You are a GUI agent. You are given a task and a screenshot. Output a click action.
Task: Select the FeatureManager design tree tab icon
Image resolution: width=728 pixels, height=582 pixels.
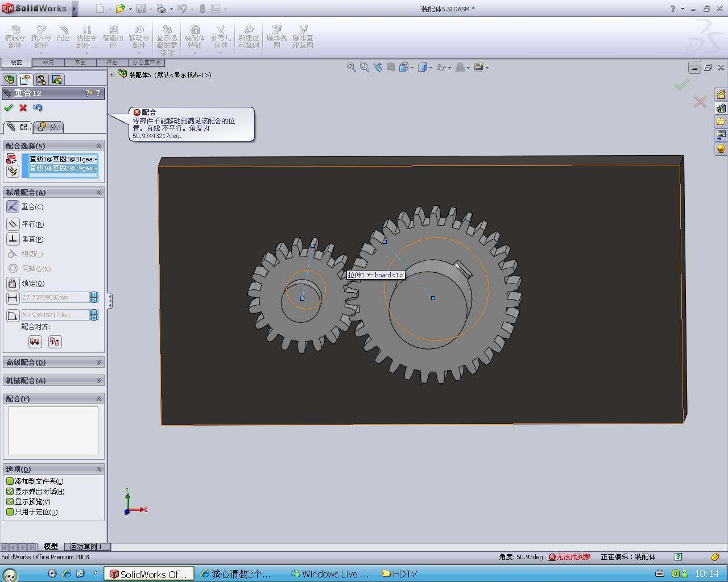(x=9, y=80)
